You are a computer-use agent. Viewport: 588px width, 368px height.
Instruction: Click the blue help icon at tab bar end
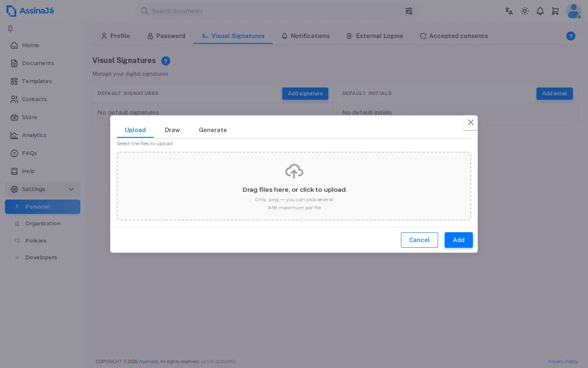pyautogui.click(x=571, y=36)
